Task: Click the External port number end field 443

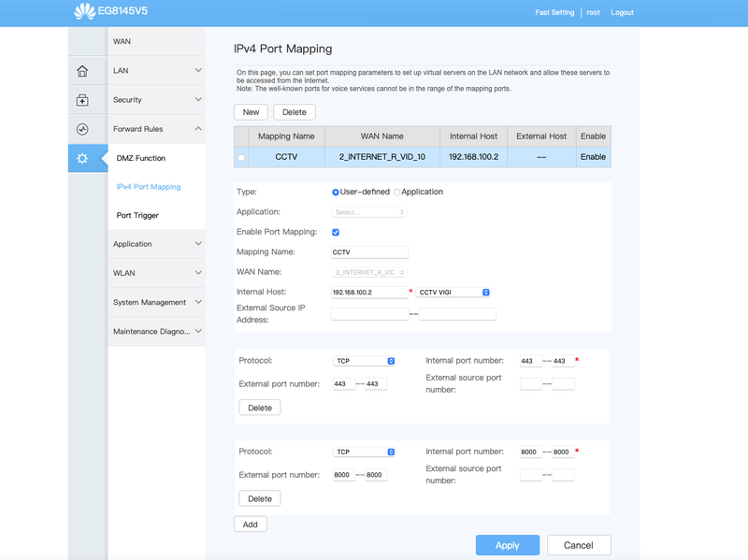Action: pyautogui.click(x=376, y=384)
